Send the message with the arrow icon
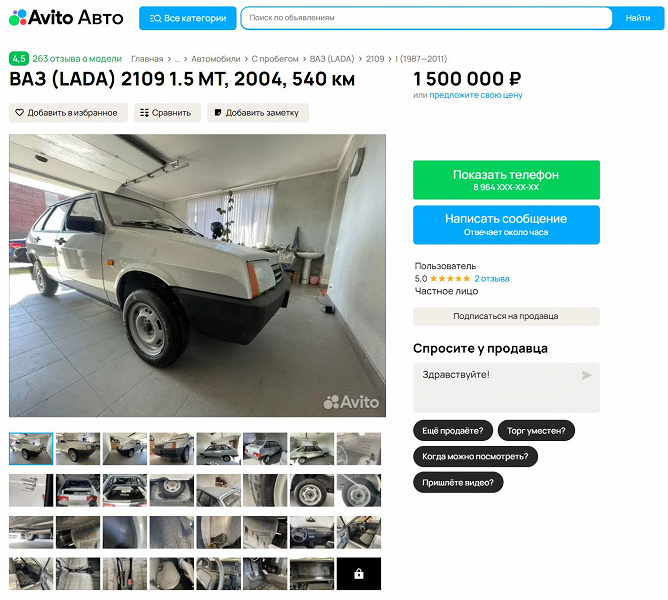Image resolution: width=668 pixels, height=600 pixels. pos(586,375)
